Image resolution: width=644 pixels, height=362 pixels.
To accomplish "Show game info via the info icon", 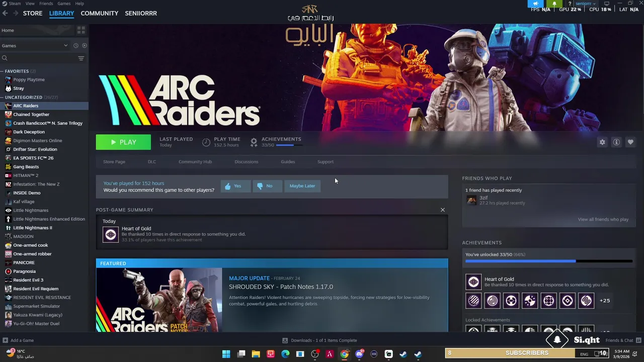I will [616, 142].
